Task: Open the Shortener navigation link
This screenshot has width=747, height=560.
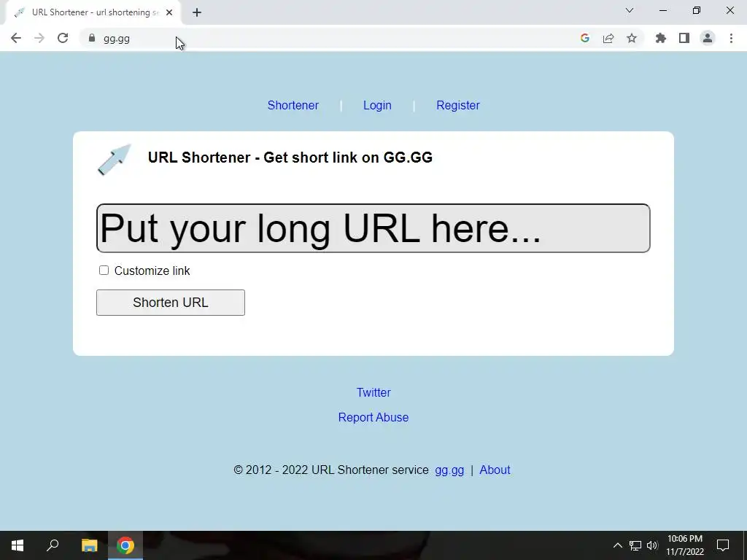Action: pyautogui.click(x=293, y=105)
